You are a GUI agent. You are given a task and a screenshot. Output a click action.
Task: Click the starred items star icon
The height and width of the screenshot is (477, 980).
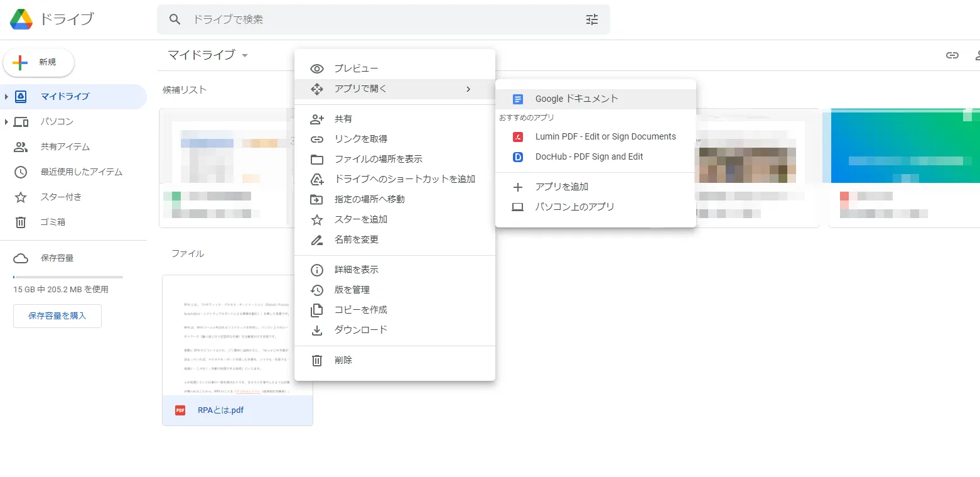[x=21, y=197]
